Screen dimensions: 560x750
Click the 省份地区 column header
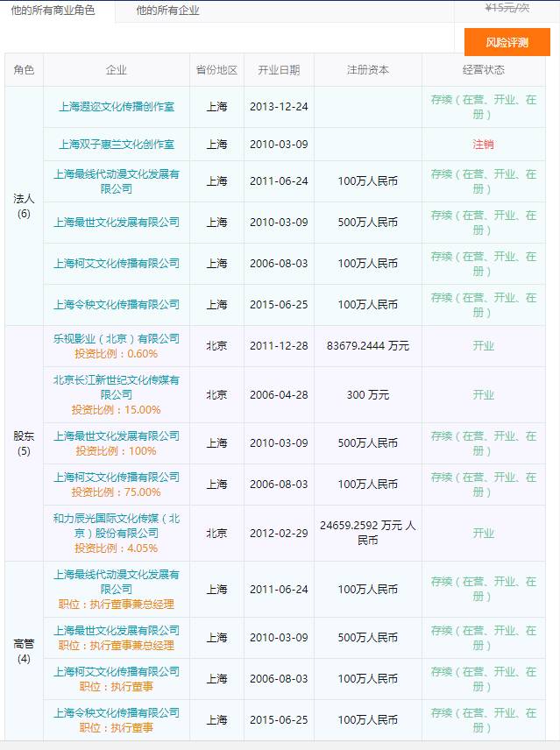point(216,70)
